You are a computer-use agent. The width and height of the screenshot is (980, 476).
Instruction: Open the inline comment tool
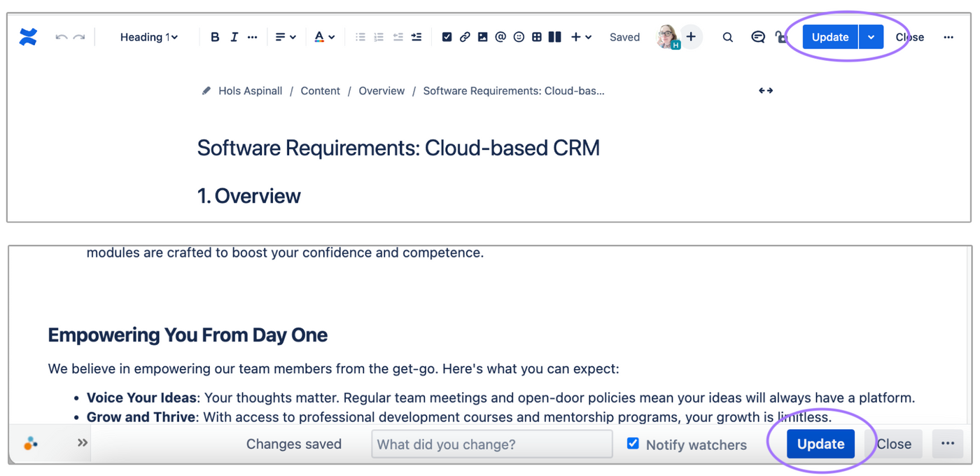(x=757, y=37)
